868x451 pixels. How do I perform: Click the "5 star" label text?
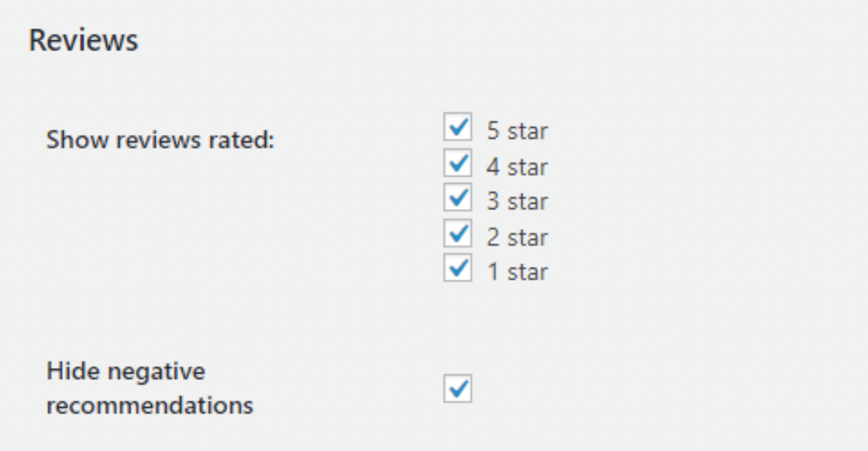[x=517, y=131]
